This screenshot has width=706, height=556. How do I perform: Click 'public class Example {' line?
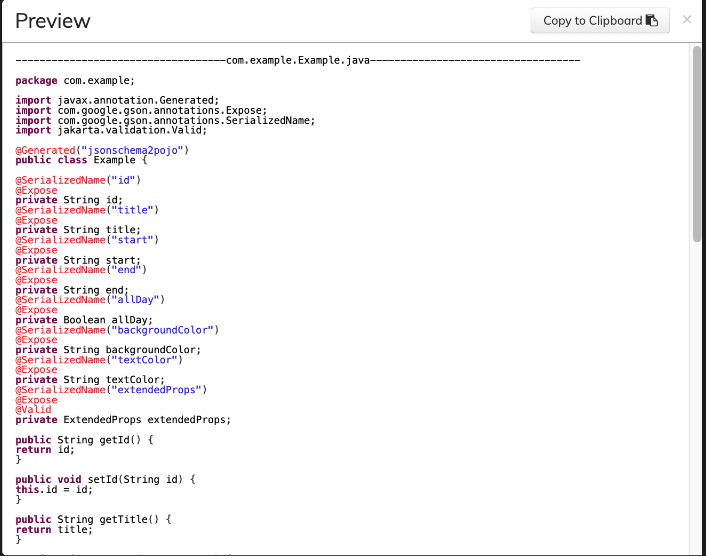coord(81,160)
